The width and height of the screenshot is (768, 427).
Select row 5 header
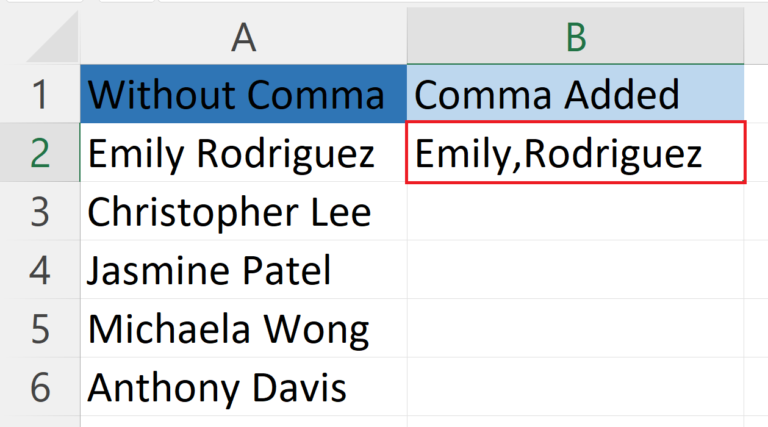click(40, 329)
